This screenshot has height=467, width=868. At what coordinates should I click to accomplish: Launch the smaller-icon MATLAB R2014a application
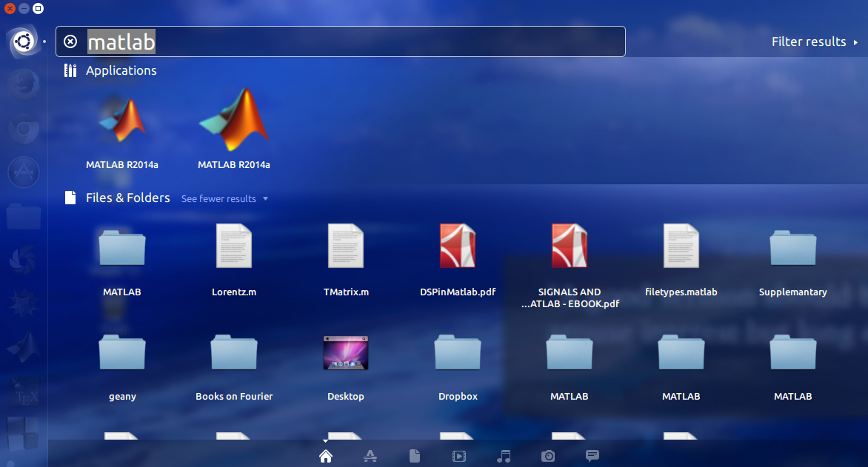(121, 132)
